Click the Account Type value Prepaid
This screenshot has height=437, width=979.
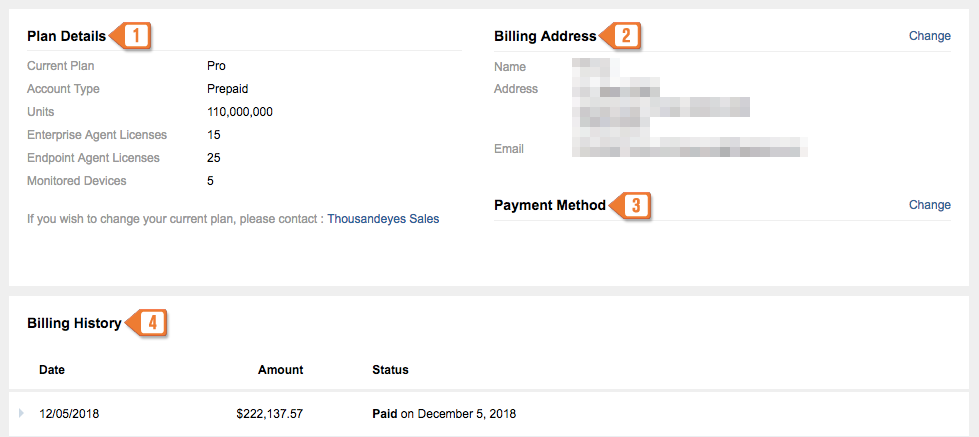click(x=228, y=89)
